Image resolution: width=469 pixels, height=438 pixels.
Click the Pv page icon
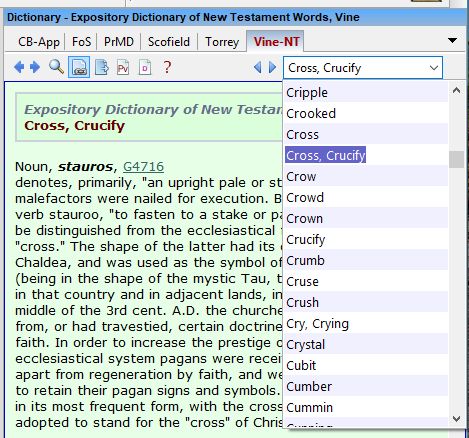123,67
